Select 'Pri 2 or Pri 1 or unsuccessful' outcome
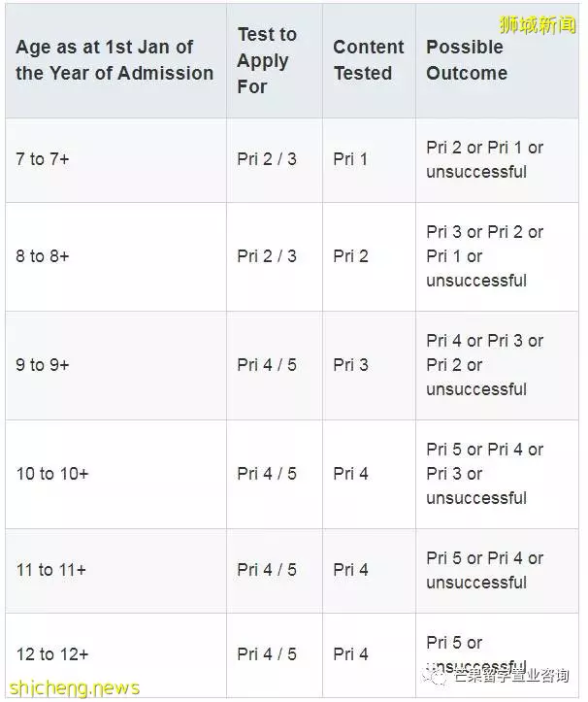Image resolution: width=588 pixels, height=702 pixels. click(x=497, y=160)
